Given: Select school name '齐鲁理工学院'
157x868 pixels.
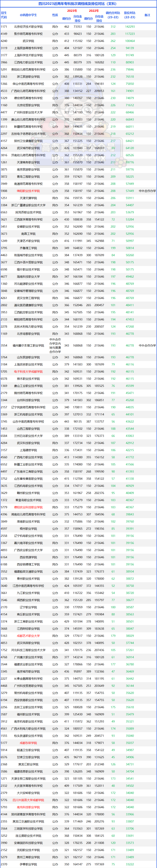Looking at the screenshot, I should point(28,248).
